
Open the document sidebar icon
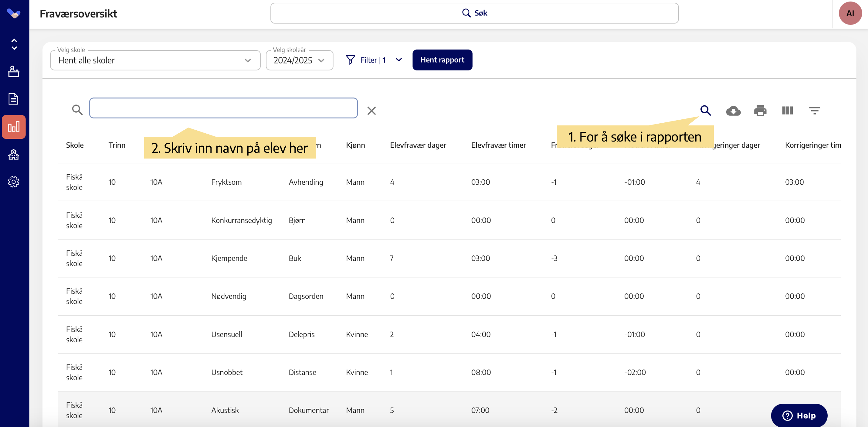[13, 99]
